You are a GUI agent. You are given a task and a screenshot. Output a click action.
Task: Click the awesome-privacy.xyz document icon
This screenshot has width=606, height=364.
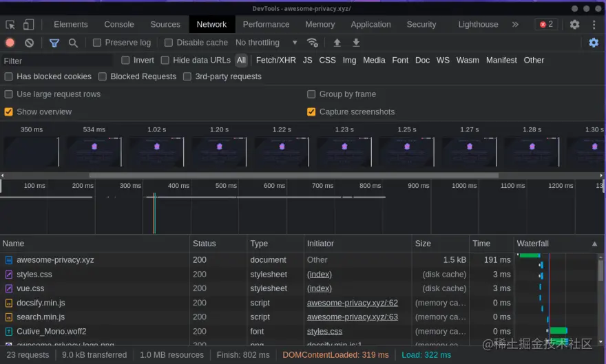pos(9,260)
